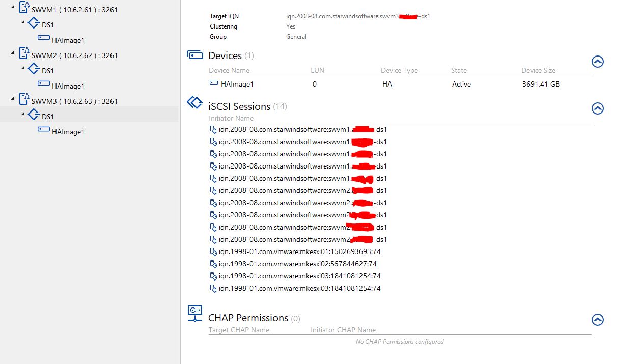Sort by State column header
The image size is (641, 364).
[459, 70]
